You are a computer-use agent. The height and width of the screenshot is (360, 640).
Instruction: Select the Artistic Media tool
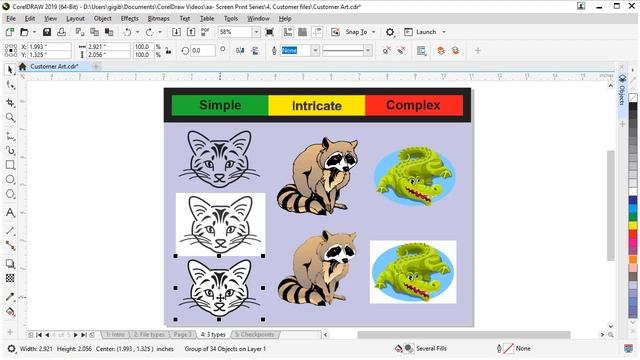pyautogui.click(x=10, y=150)
